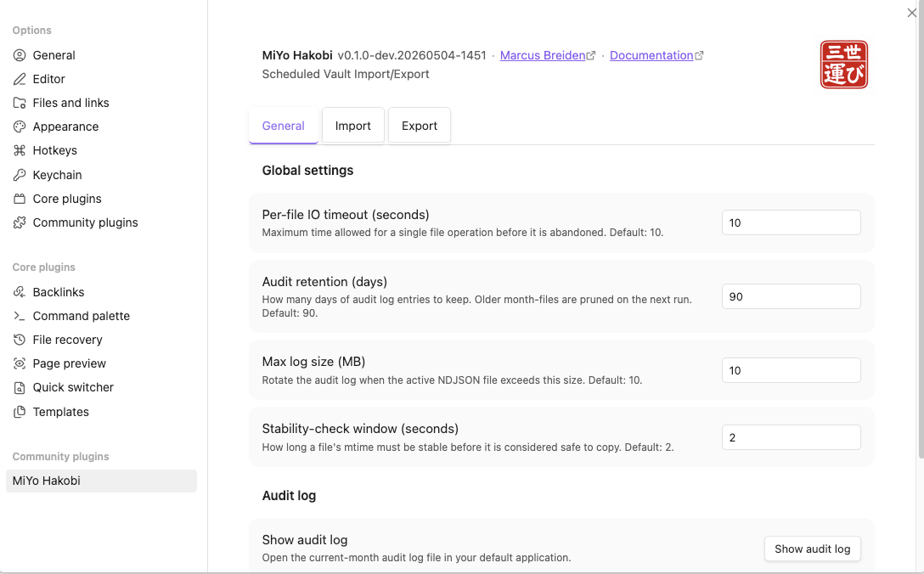Switch to the plugin's General tab
This screenshot has width=924, height=574.
pos(284,126)
